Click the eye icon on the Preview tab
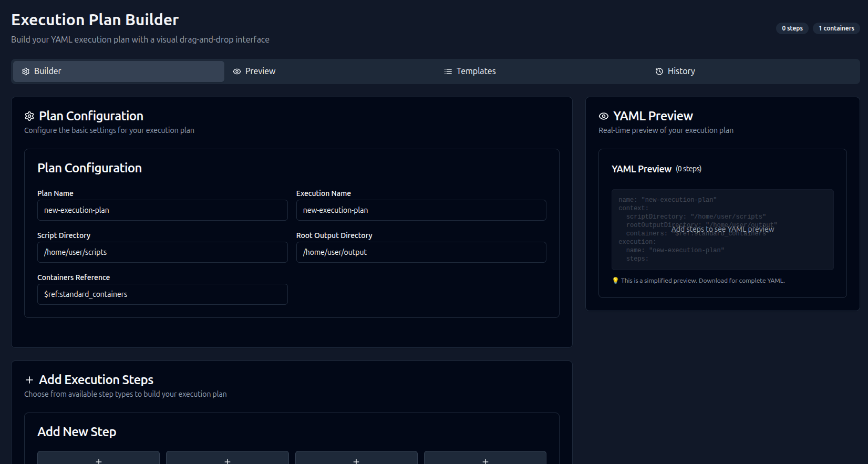The height and width of the screenshot is (464, 868). 237,71
